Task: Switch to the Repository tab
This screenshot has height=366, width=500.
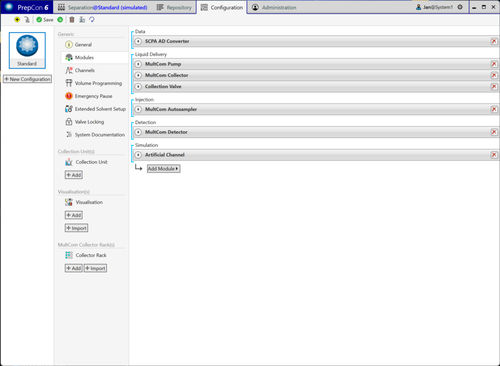Action: [x=174, y=7]
